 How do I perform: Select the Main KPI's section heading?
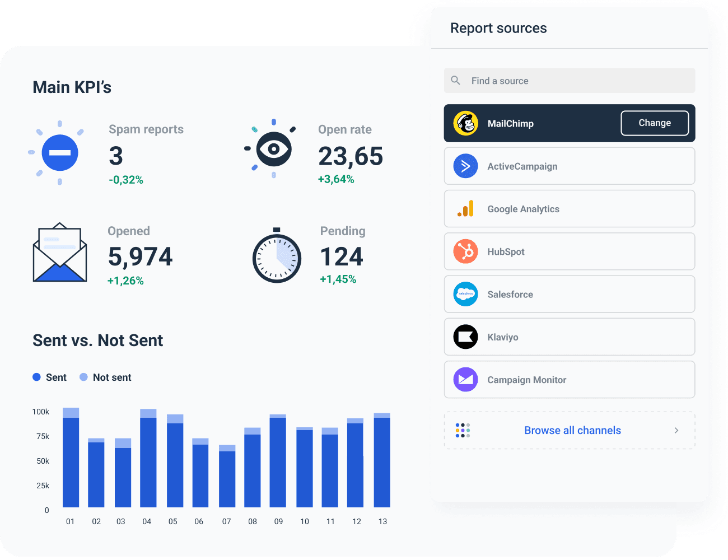pyautogui.click(x=72, y=87)
